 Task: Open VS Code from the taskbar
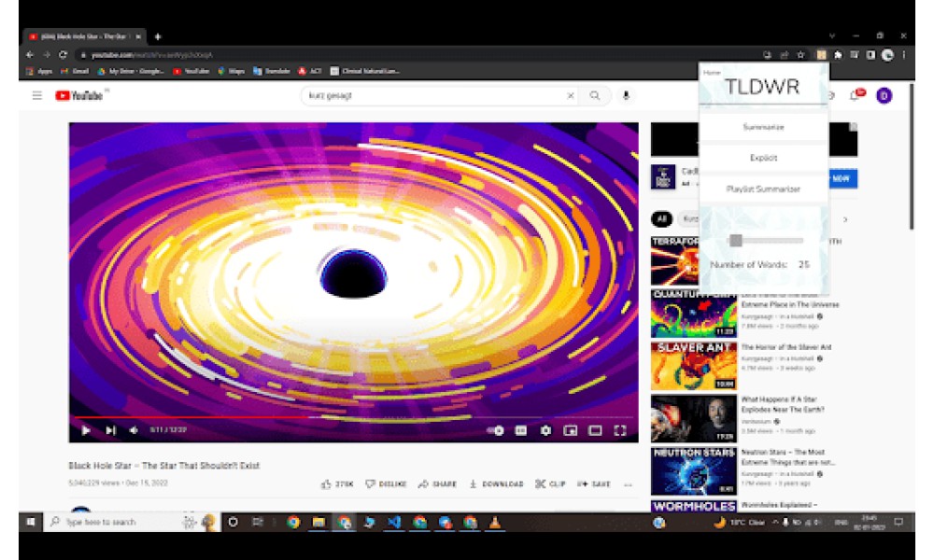[x=394, y=522]
